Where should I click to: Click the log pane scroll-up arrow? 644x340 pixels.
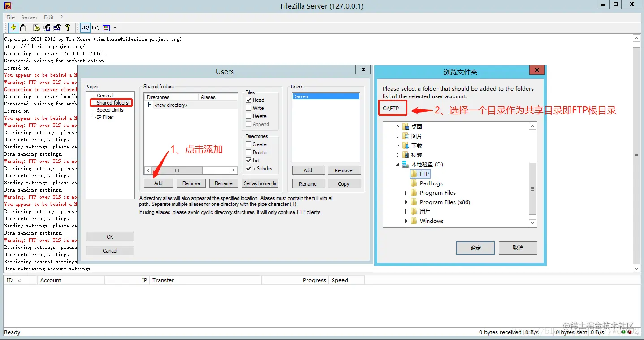(636, 39)
